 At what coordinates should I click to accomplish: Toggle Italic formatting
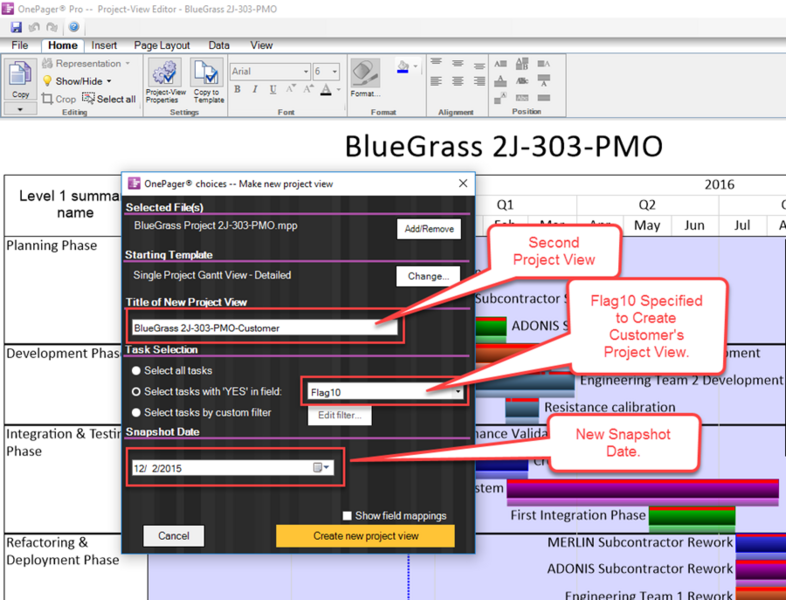click(255, 89)
